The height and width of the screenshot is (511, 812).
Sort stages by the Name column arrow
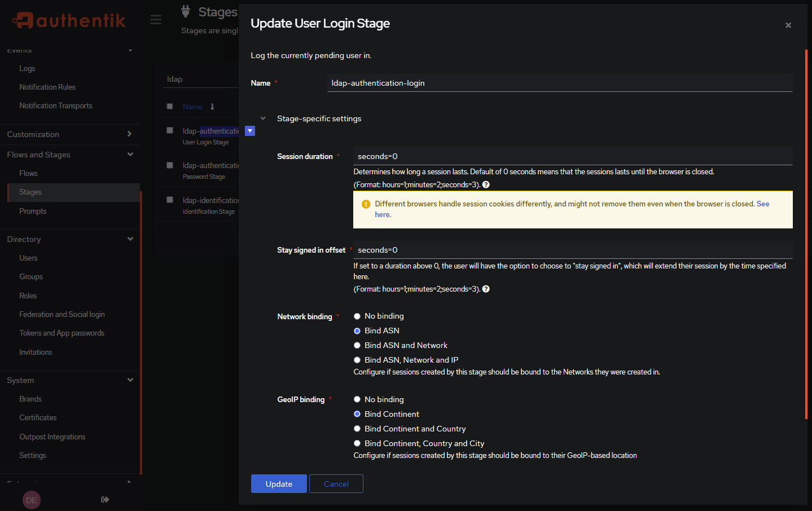pyautogui.click(x=212, y=107)
